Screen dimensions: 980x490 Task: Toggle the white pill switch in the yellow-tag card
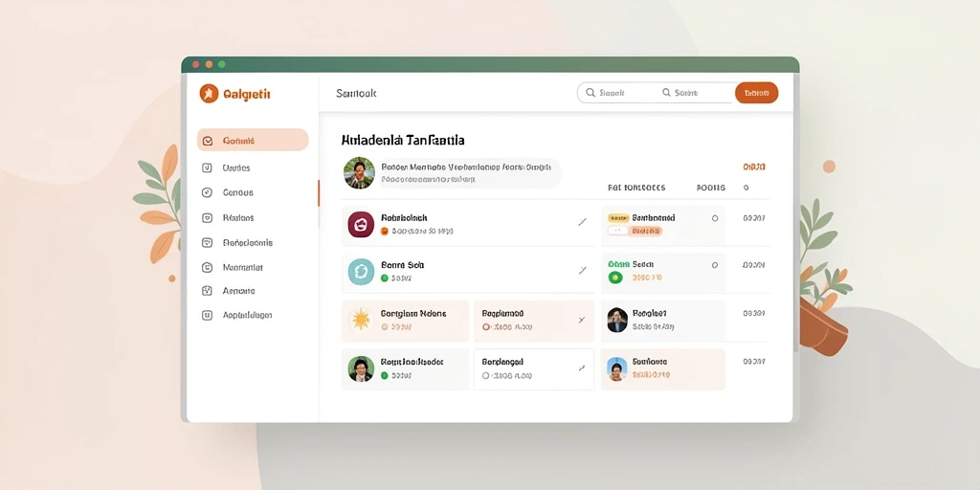click(617, 232)
